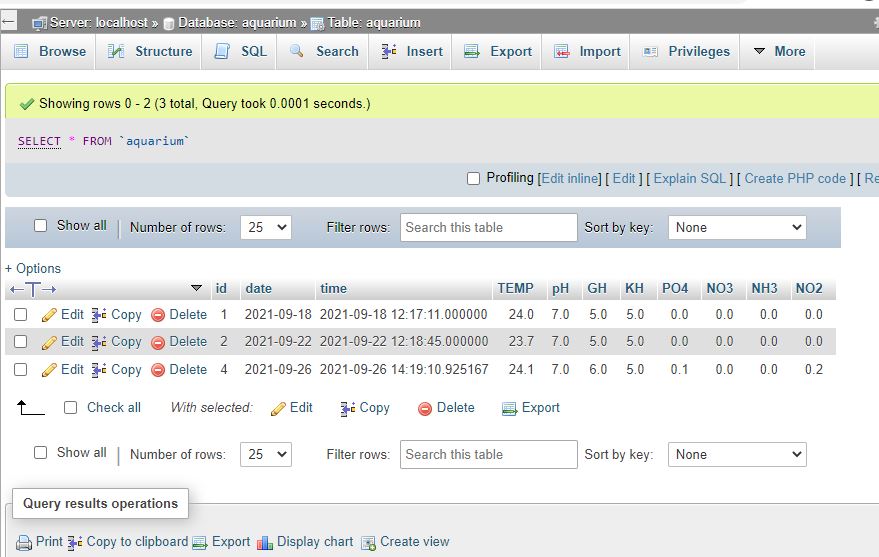The width and height of the screenshot is (879, 557).
Task: Click the red Delete icon for row id 4
Action: pyautogui.click(x=158, y=370)
